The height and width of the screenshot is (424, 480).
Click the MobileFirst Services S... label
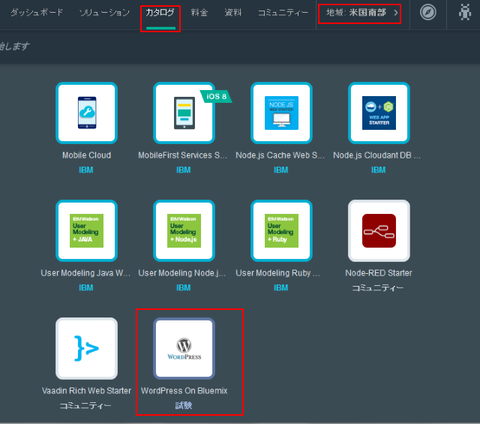click(x=183, y=155)
